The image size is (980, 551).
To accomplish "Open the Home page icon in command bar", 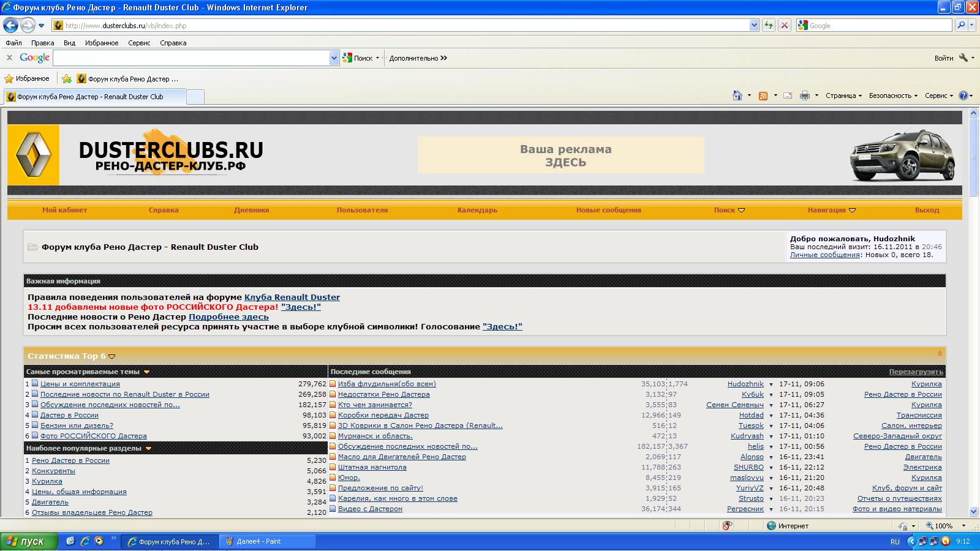I will [x=737, y=96].
